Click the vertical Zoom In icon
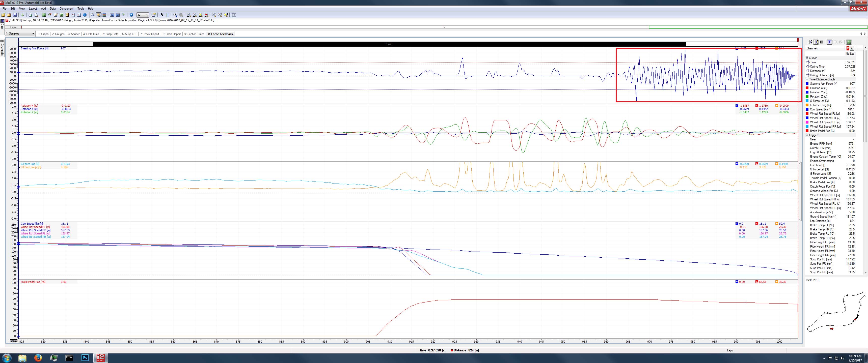868x363 pixels. (x=214, y=15)
